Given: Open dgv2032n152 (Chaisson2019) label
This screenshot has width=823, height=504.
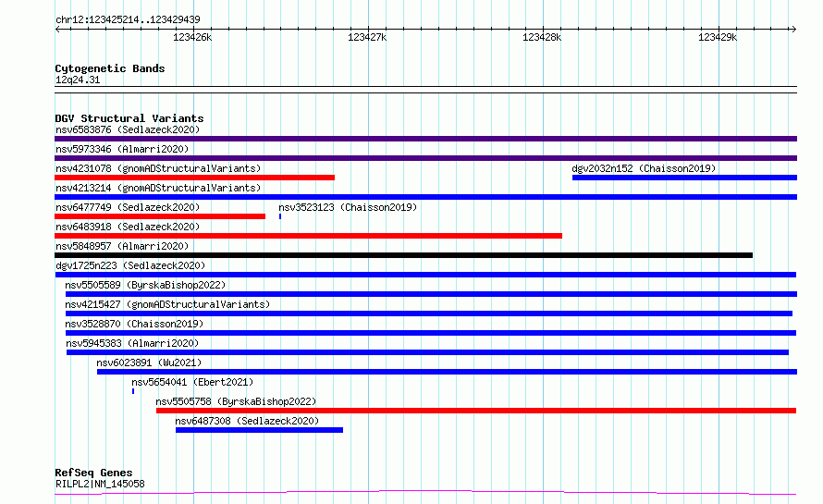Looking at the screenshot, I should [x=644, y=168].
